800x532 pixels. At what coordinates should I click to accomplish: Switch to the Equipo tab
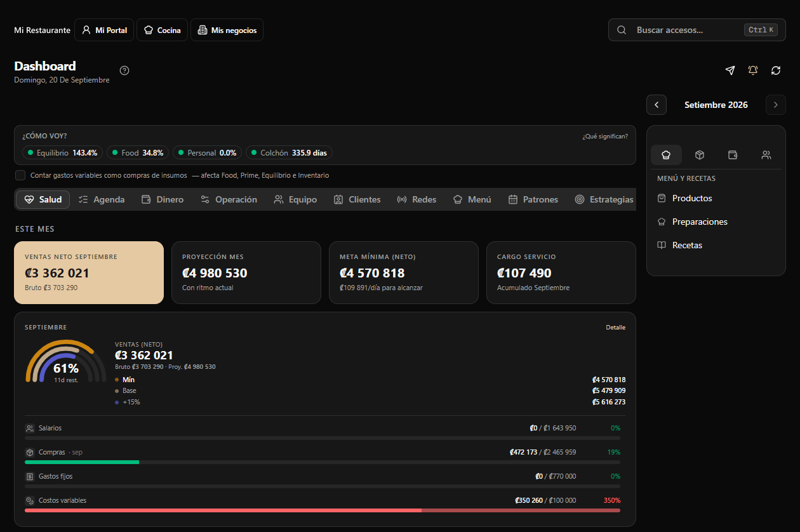[295, 199]
